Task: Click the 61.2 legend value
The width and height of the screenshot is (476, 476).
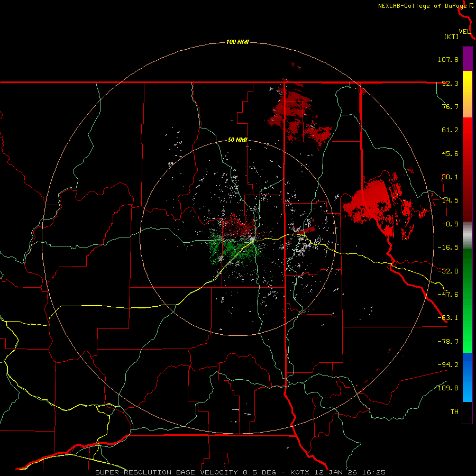Action: [450, 130]
